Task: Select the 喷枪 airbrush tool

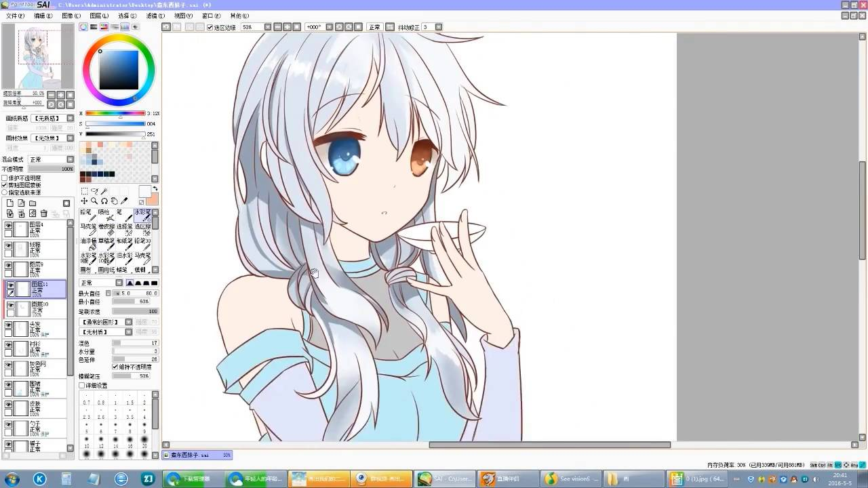Action: click(106, 216)
